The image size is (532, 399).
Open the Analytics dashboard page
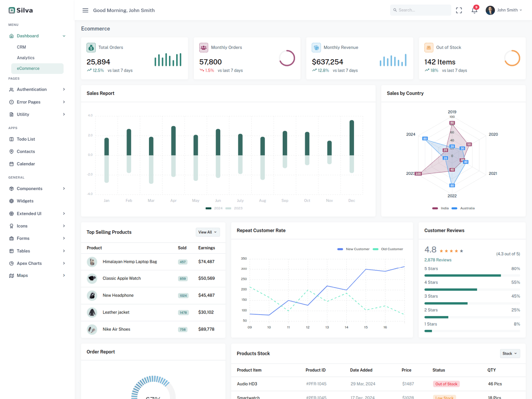click(26, 57)
